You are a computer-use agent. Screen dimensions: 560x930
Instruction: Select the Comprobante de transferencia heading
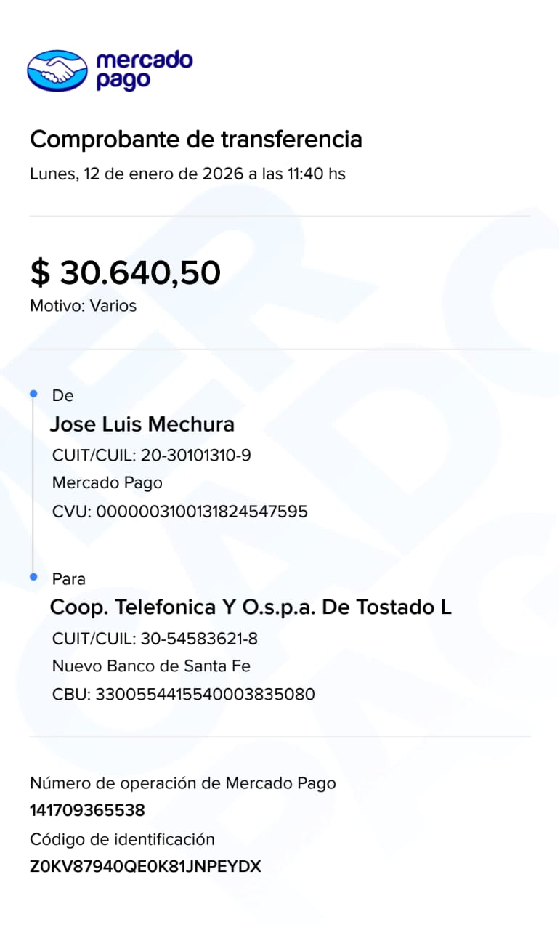(x=195, y=139)
